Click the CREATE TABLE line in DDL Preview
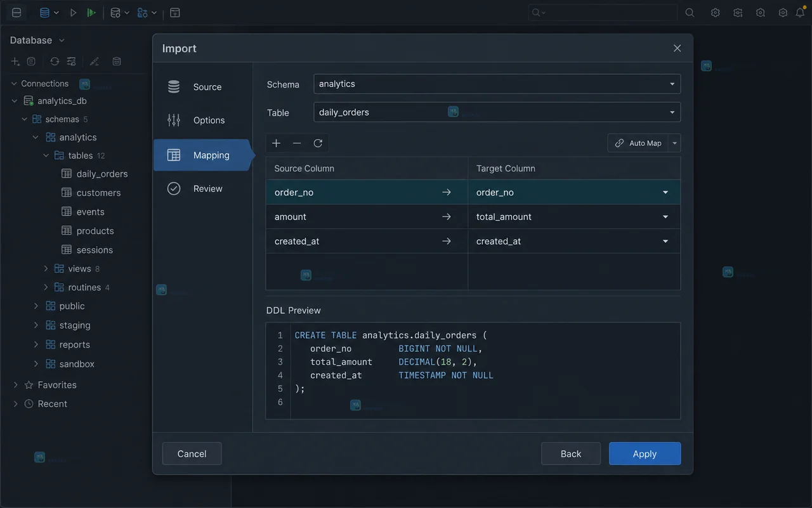Image resolution: width=812 pixels, height=508 pixels. coord(391,335)
